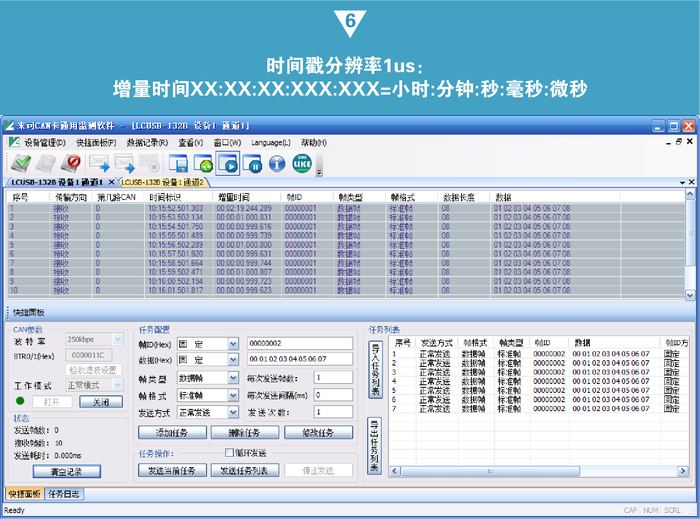Click the data field 00 01 02 03 04 05 06 07
The width and height of the screenshot is (700, 519).
pos(300,359)
